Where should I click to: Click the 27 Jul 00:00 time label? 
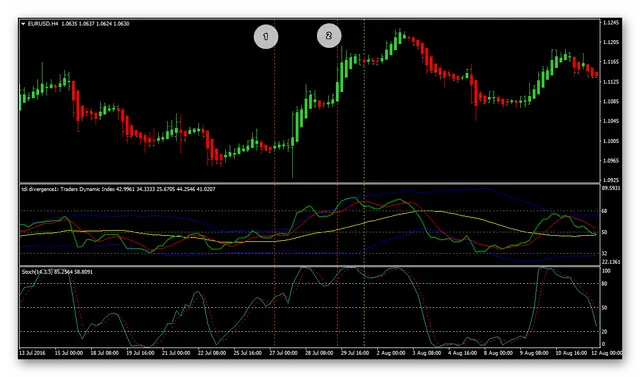[x=284, y=353]
